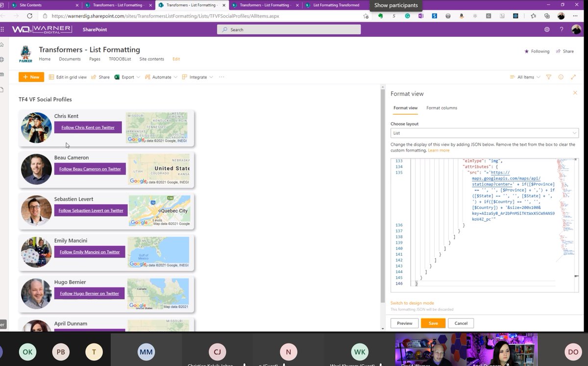Open the SharePoint help question mark
This screenshot has height=366, width=588.
562,29
